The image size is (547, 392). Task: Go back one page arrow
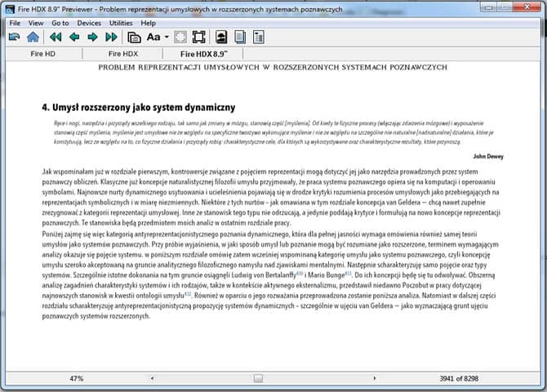(74, 37)
